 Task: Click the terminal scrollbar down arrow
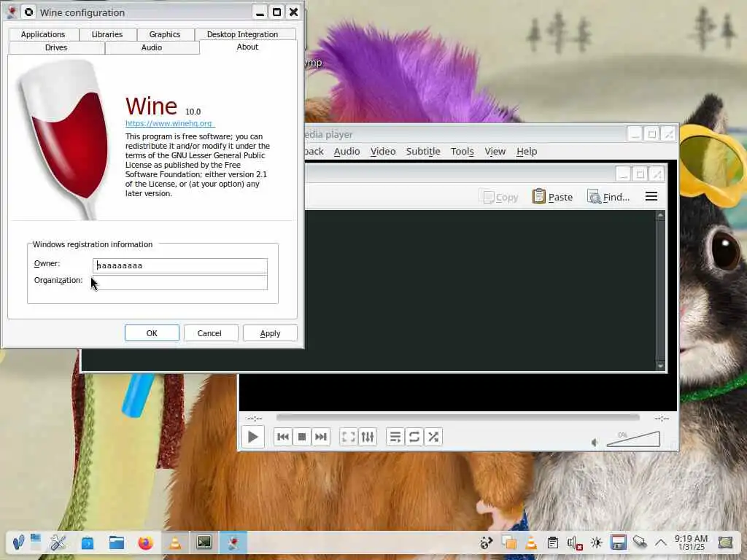click(660, 366)
